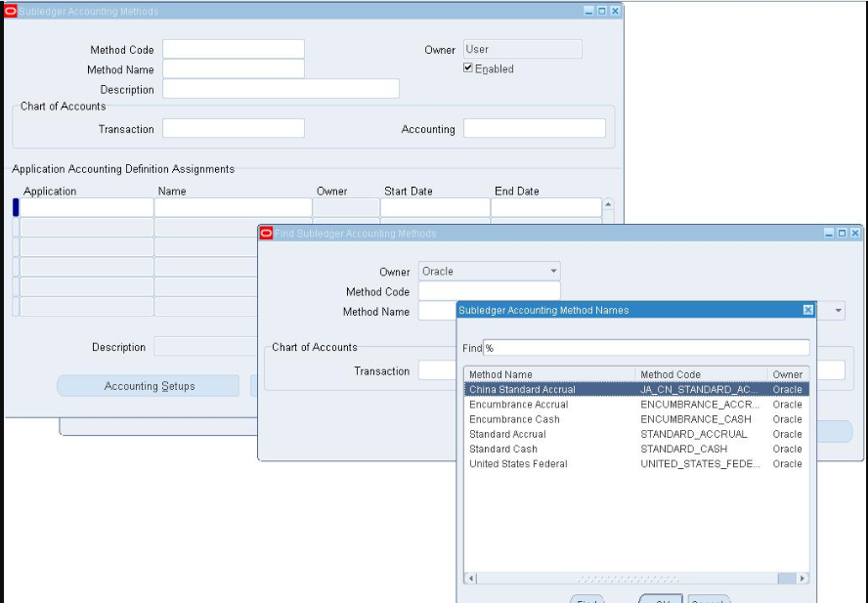Click Transaction field in the Find window
This screenshot has height=603, width=868.
437,369
